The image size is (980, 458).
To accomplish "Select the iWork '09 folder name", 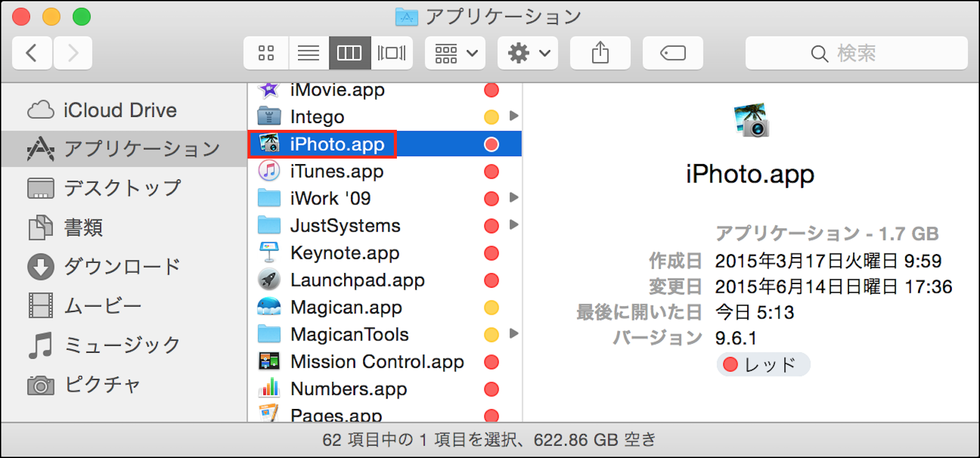I will click(331, 198).
